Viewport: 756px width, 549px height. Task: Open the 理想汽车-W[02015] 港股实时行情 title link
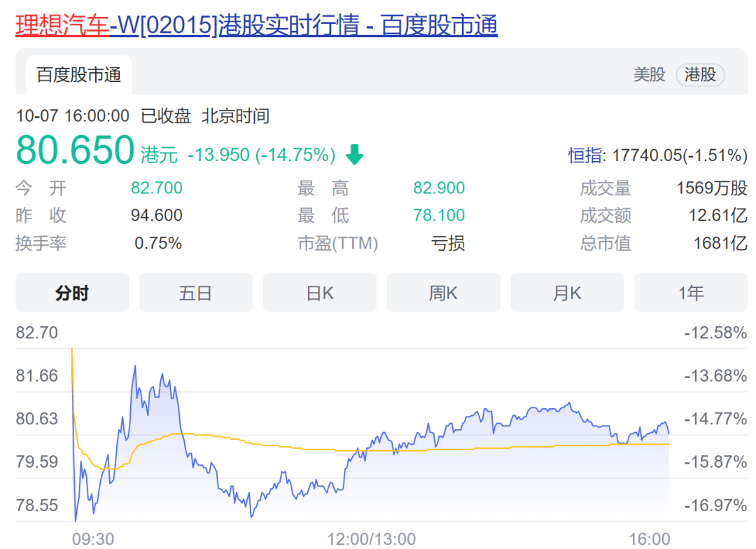[256, 25]
